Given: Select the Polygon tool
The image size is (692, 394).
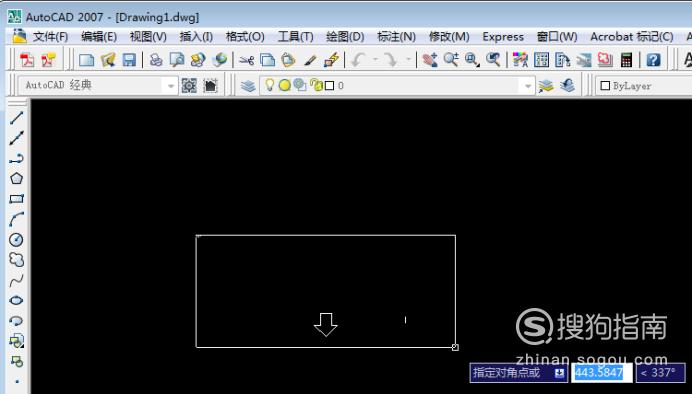Looking at the screenshot, I should pyautogui.click(x=16, y=179).
